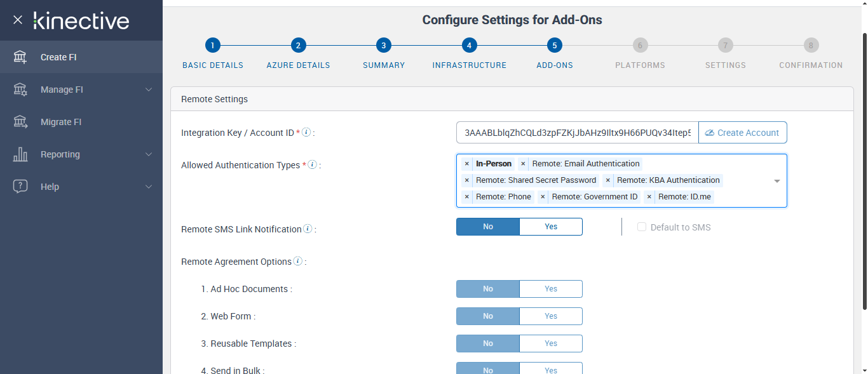The height and width of the screenshot is (374, 868).
Task: Click the Manage FI gear-bank icon
Action: (x=20, y=90)
